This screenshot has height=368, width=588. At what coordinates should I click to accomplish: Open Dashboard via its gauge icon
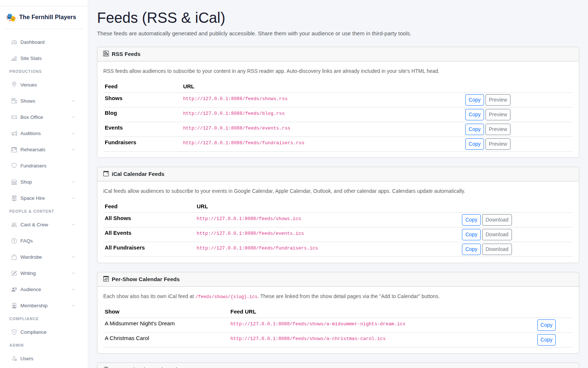click(x=14, y=42)
